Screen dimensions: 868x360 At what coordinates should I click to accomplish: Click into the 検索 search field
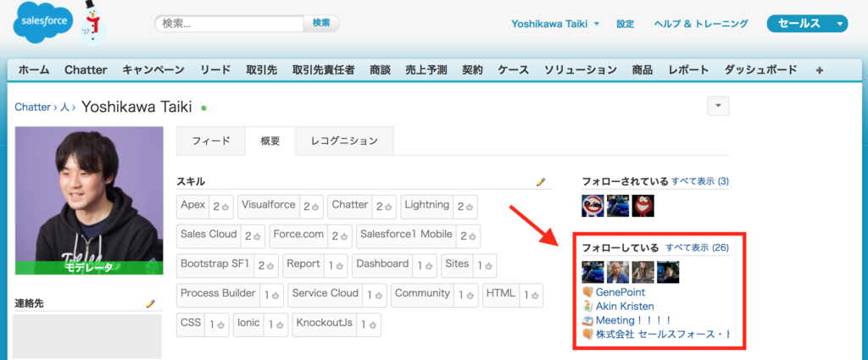229,23
